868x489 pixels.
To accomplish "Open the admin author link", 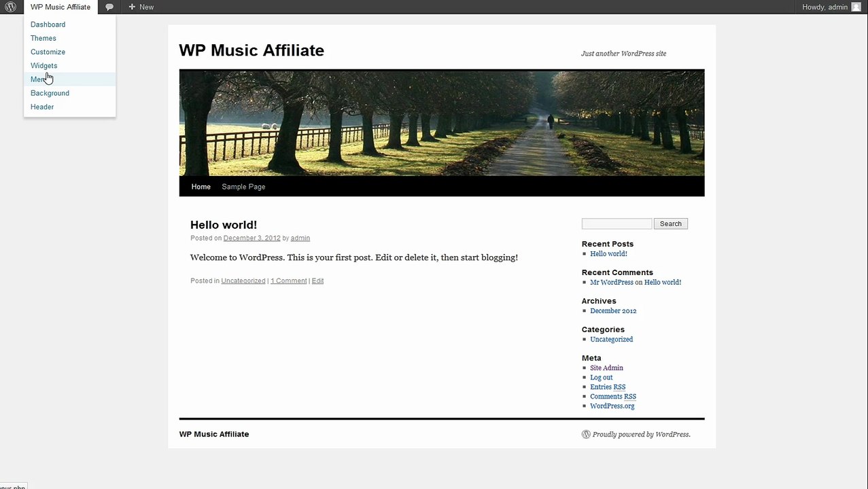I will click(x=300, y=238).
